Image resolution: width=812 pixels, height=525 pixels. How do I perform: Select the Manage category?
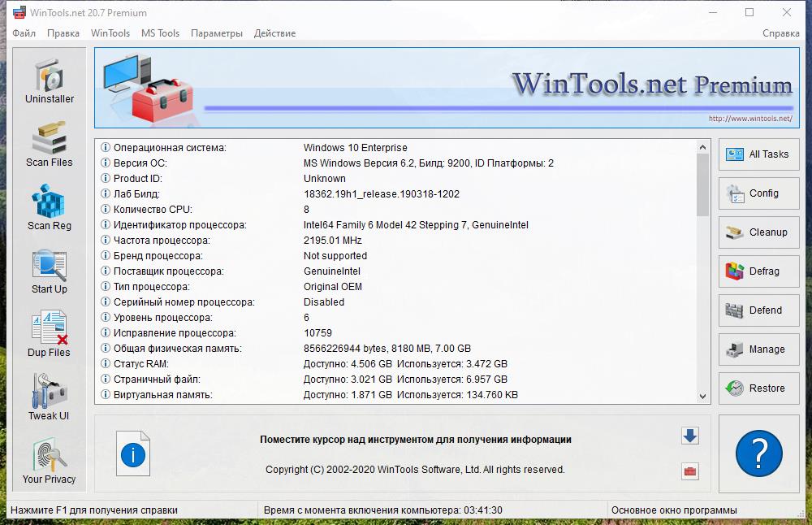pos(758,349)
